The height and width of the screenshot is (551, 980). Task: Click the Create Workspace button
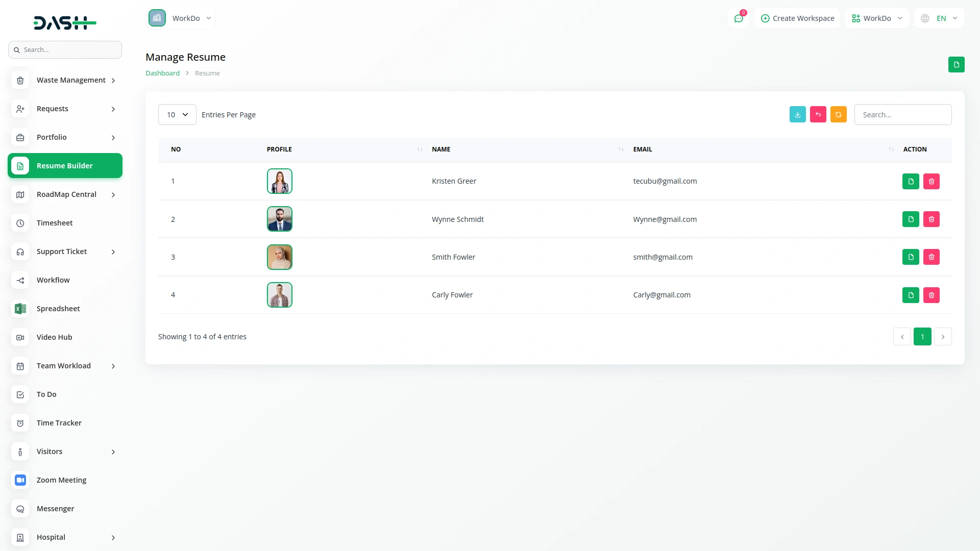point(797,18)
